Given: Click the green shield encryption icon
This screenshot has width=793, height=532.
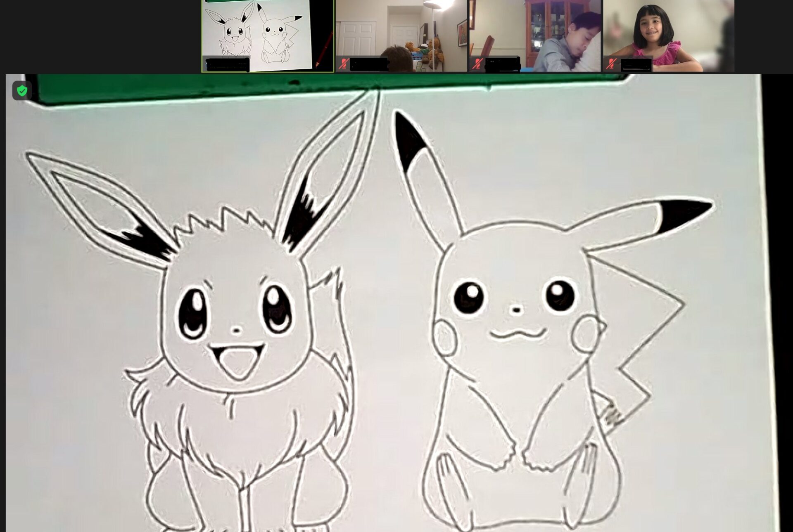Looking at the screenshot, I should click(22, 91).
